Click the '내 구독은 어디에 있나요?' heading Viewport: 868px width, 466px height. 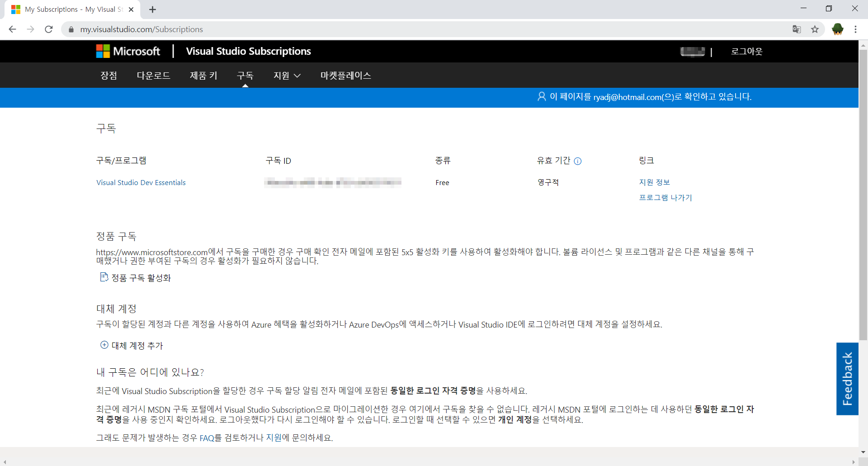150,372
